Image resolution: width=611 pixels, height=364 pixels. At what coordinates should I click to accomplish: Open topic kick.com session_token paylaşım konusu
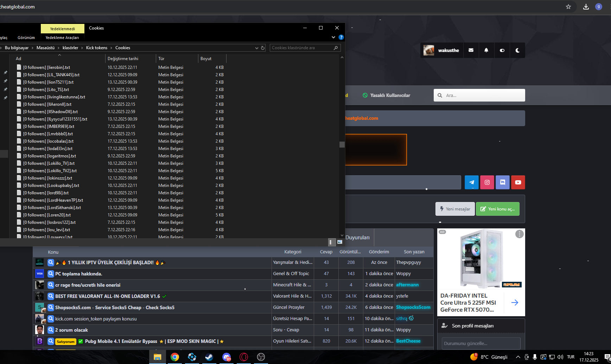(96, 319)
